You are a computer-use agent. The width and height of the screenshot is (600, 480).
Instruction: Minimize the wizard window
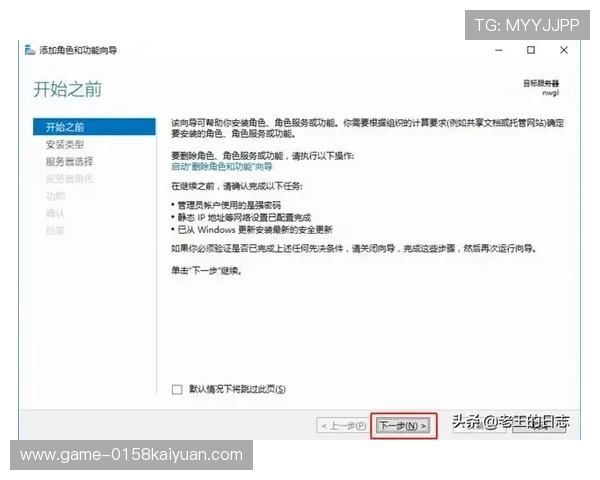pos(499,50)
